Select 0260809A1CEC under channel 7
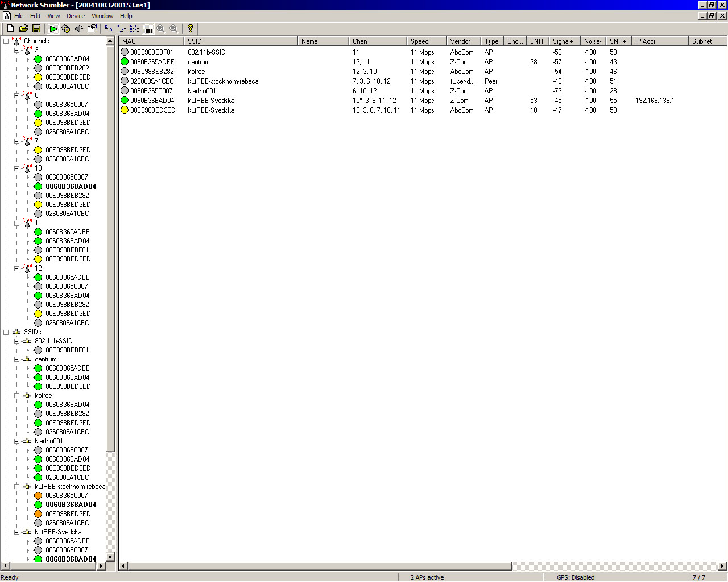 click(67, 159)
